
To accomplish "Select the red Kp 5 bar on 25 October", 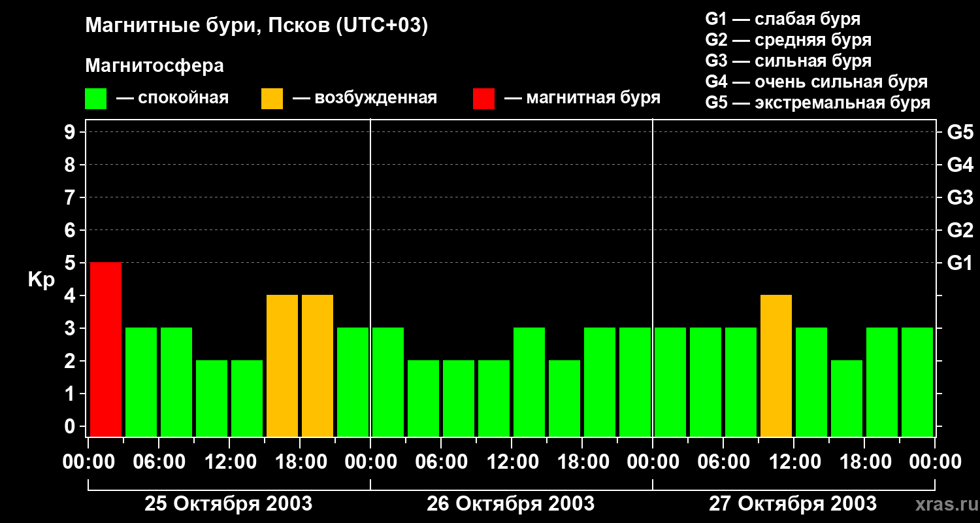I will (x=106, y=350).
